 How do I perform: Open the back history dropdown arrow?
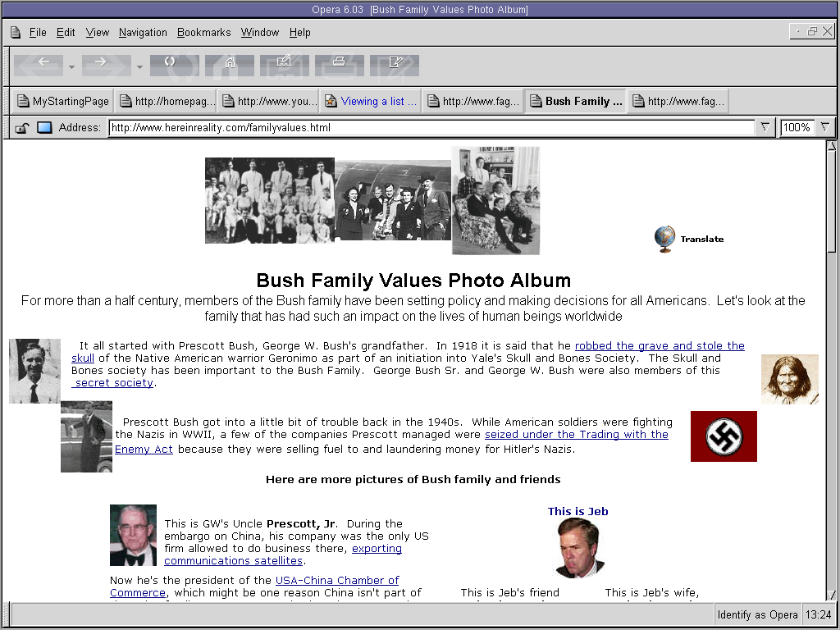[72, 67]
